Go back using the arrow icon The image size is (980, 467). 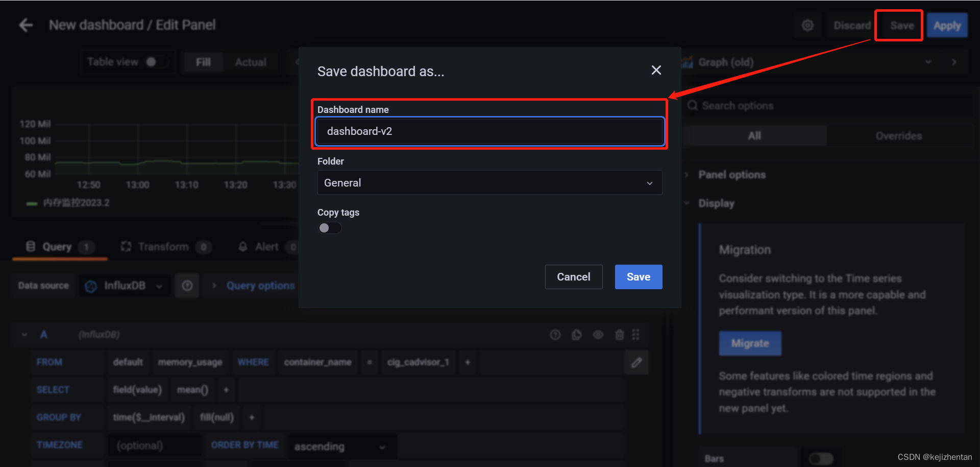pos(26,25)
